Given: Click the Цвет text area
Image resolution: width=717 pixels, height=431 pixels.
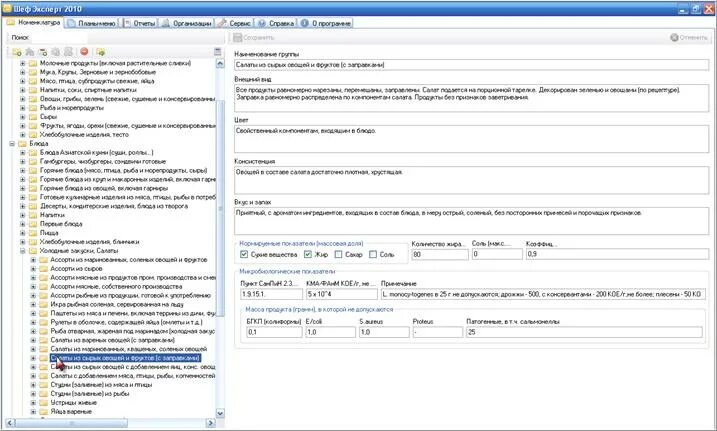Looking at the screenshot, I should pos(471,139).
